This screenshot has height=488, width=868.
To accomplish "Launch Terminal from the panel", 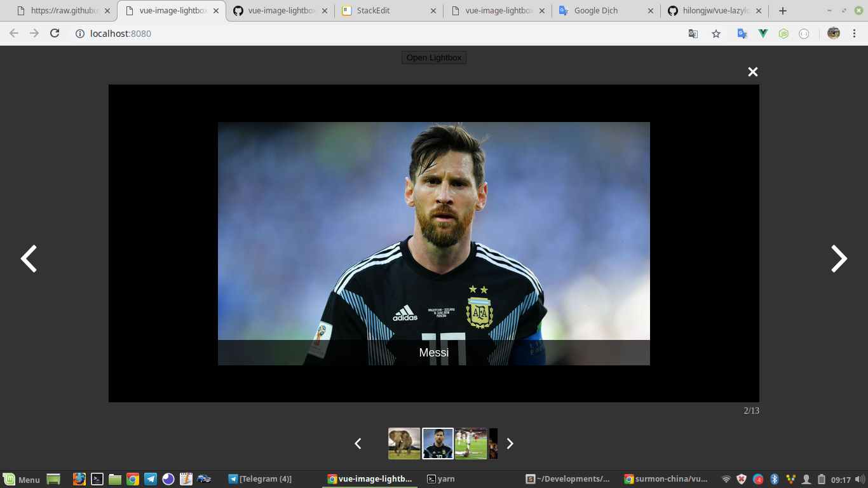I will 97,479.
